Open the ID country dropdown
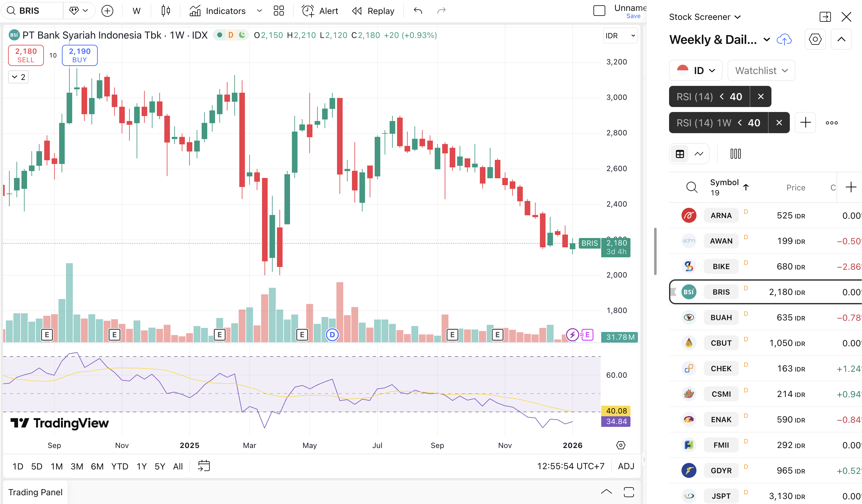Viewport: 862px width, 504px height. tap(696, 70)
